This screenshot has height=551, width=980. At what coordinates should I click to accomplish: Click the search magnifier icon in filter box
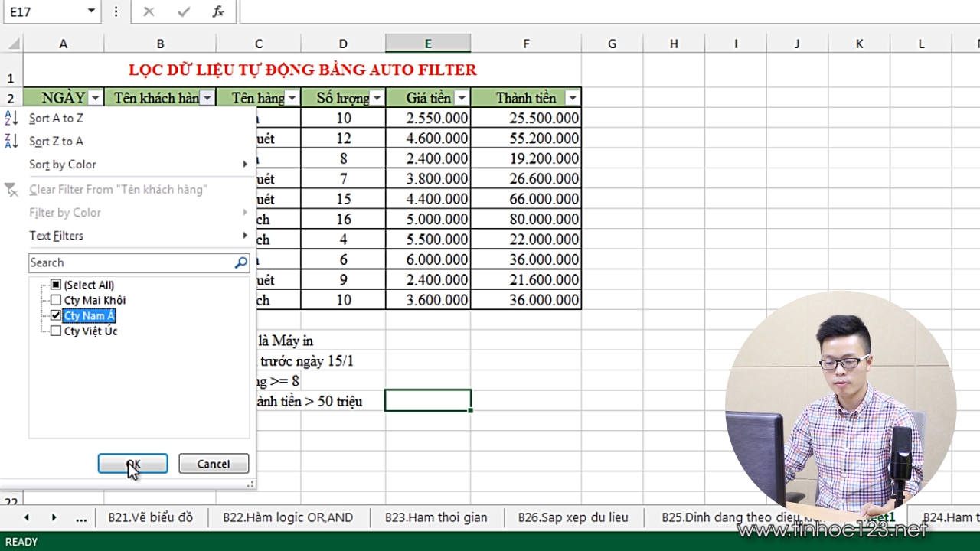(x=240, y=262)
